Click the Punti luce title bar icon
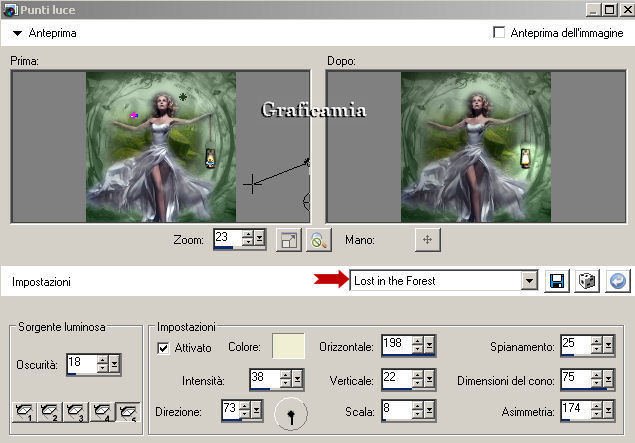Screen dimensions: 635x443 (x=9, y=10)
